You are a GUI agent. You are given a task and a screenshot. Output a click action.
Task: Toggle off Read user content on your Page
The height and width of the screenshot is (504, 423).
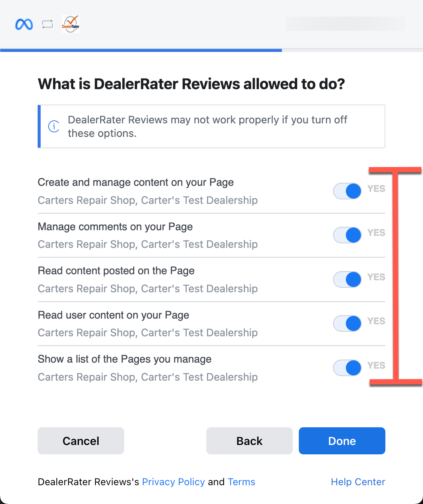pos(347,323)
